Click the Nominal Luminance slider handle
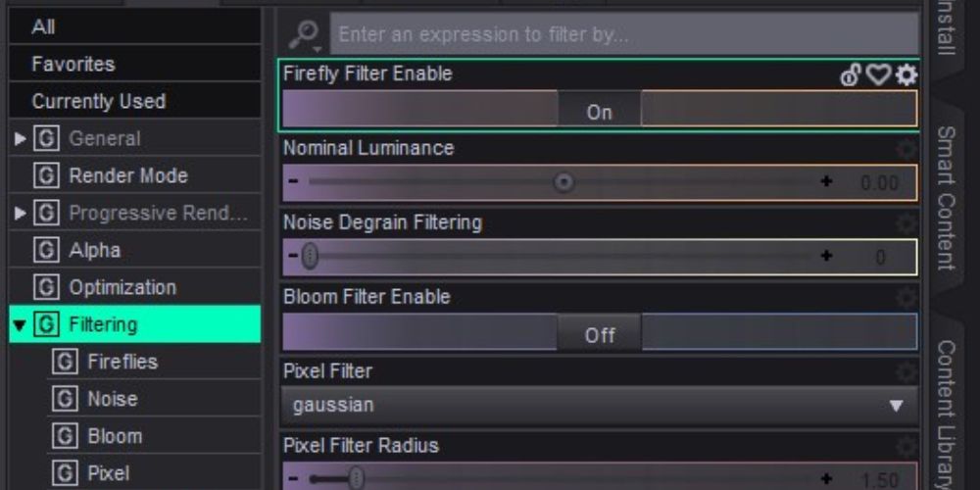 click(x=563, y=182)
